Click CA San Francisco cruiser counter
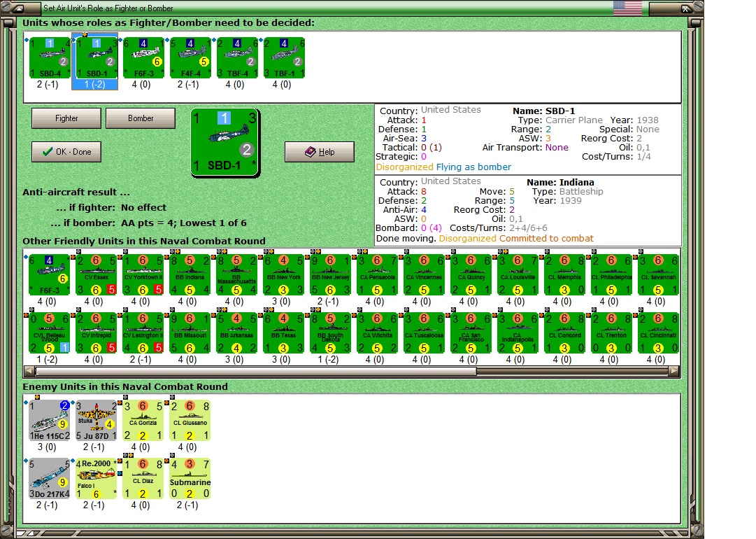 pyautogui.click(x=471, y=333)
